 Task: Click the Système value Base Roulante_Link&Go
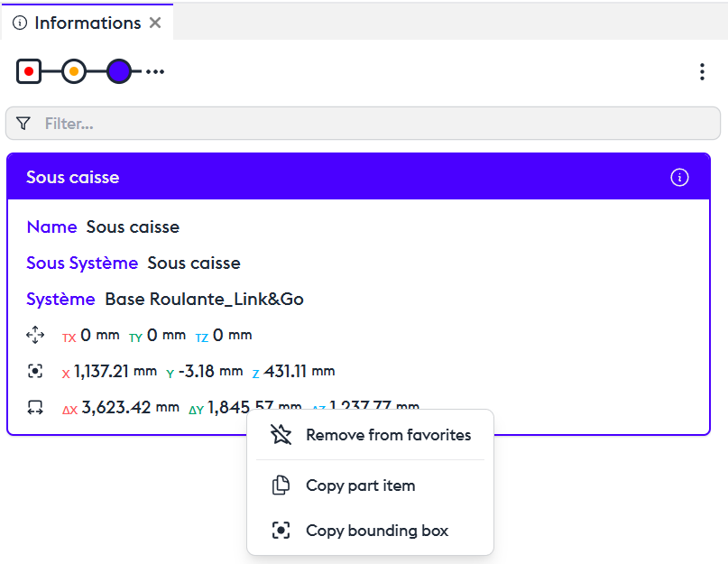point(204,300)
